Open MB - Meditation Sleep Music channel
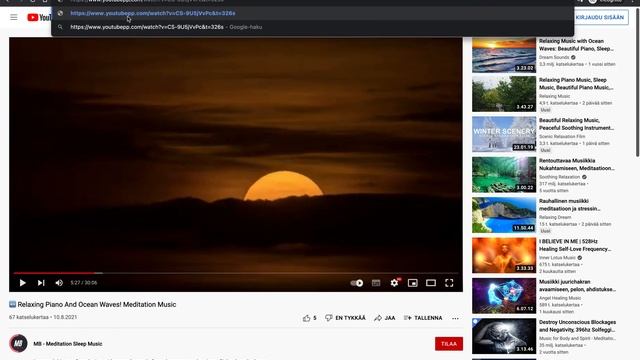 tap(68, 344)
